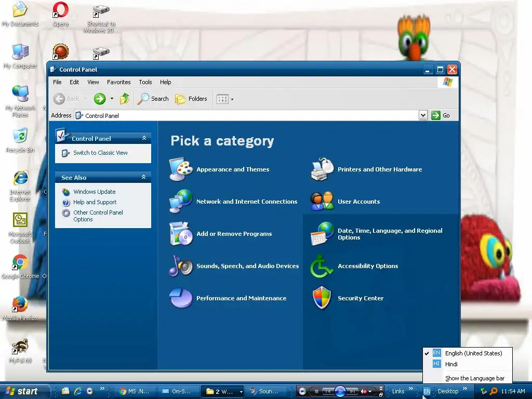Choose Show the Language bar

coord(468,378)
